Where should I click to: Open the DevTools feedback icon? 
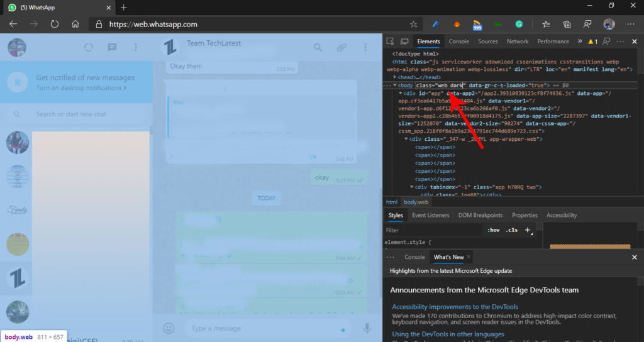(x=606, y=41)
